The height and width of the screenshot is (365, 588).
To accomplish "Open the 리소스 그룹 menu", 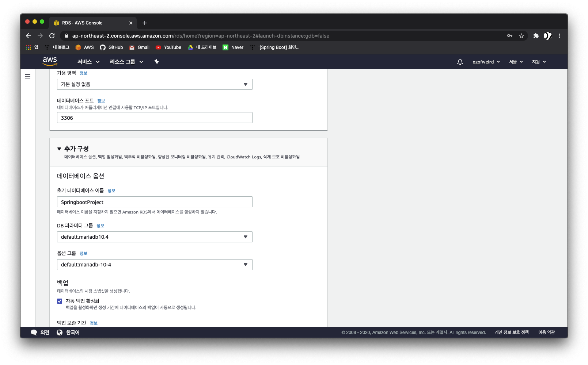I will coord(126,62).
